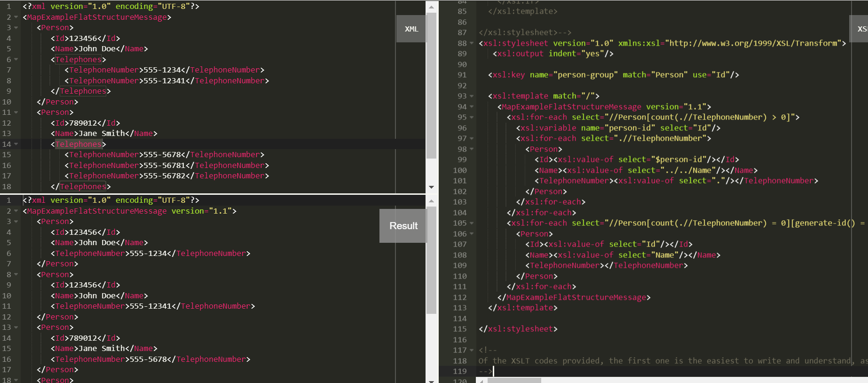Click the XSLT pane horizontal scrollbar thumb
868x383 pixels.
(514, 380)
